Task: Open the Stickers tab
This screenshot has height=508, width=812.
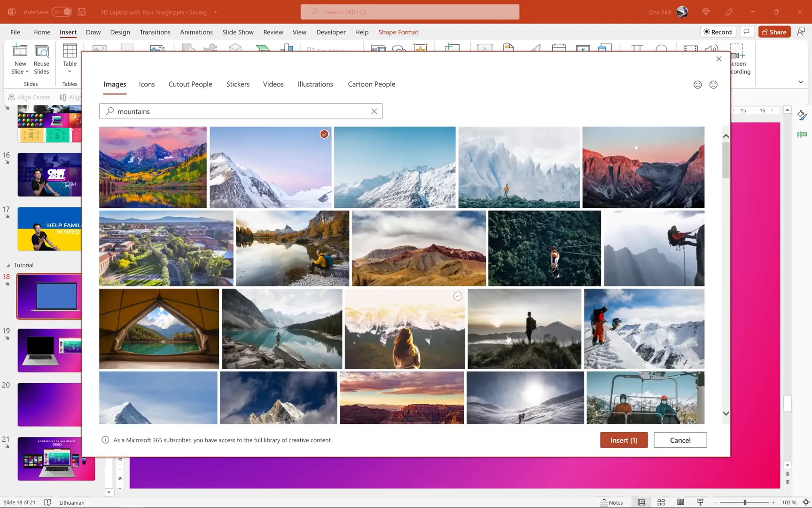Action: [x=238, y=84]
